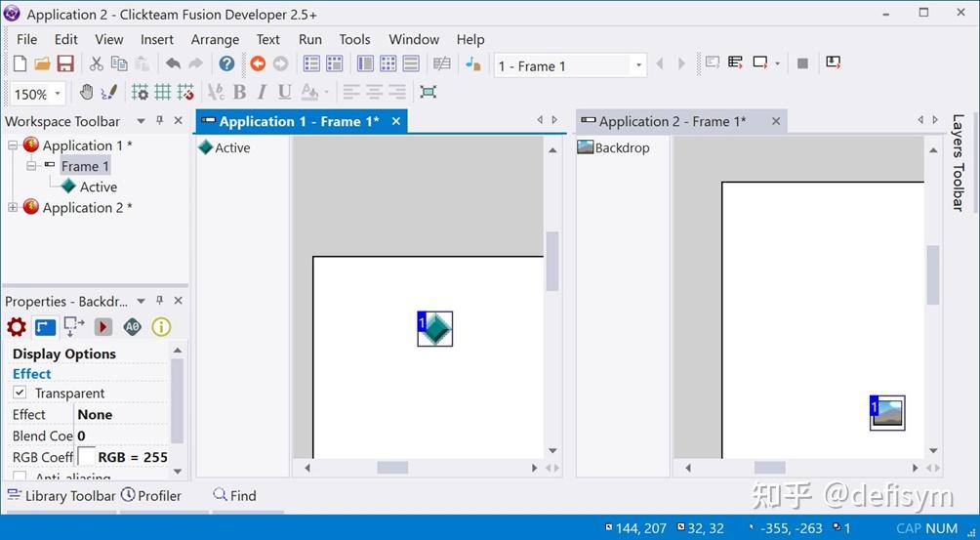Save the application with the floppy icon
The image size is (980, 540).
point(65,63)
